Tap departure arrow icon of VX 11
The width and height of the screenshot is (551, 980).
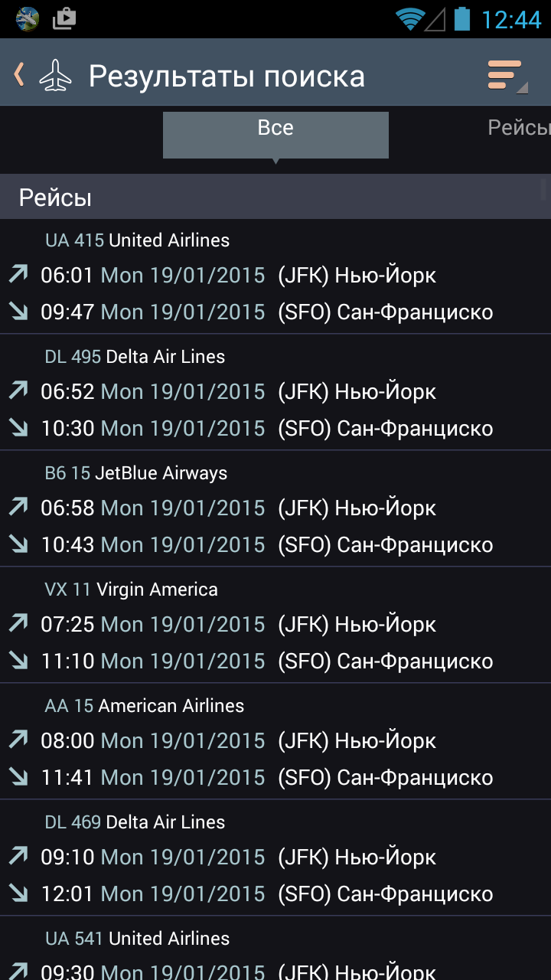(18, 623)
